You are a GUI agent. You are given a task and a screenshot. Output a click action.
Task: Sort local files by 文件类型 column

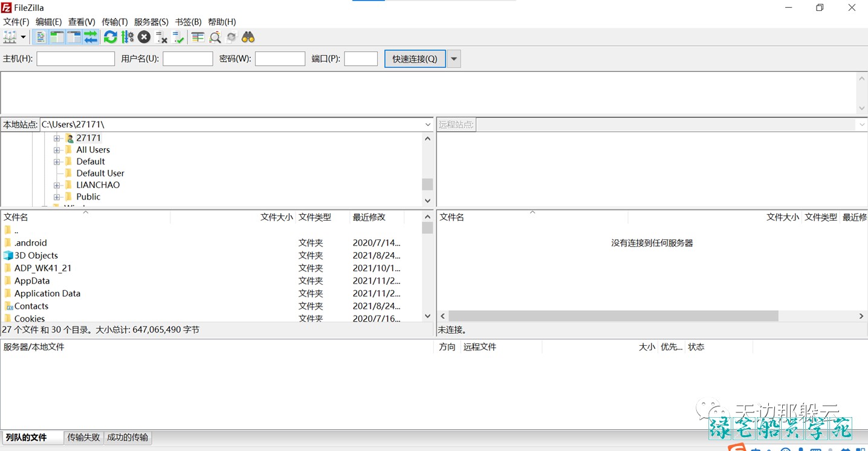click(323, 217)
